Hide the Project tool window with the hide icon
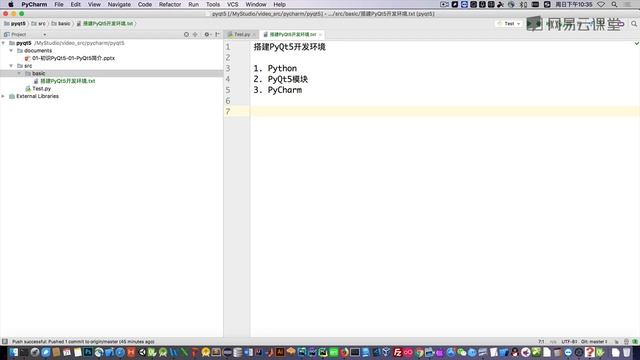Screen dimensions: 640x360 coord(217,35)
